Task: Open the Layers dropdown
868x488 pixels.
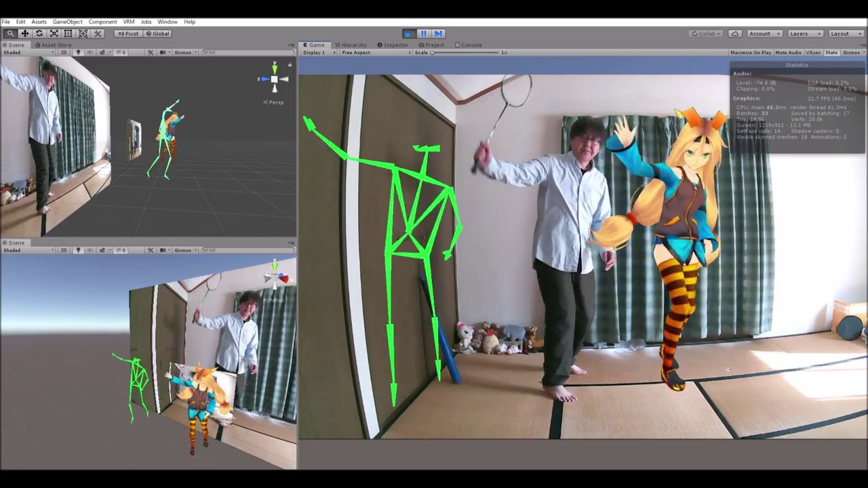Action: (805, 33)
